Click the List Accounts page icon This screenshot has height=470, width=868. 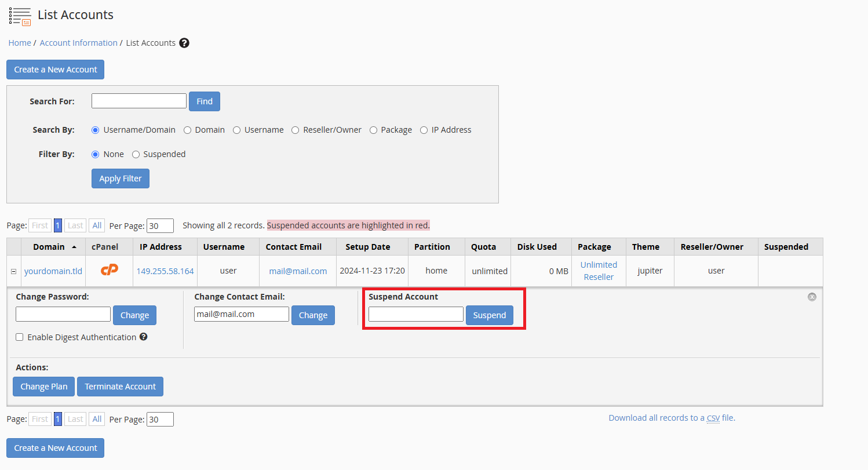click(x=20, y=16)
